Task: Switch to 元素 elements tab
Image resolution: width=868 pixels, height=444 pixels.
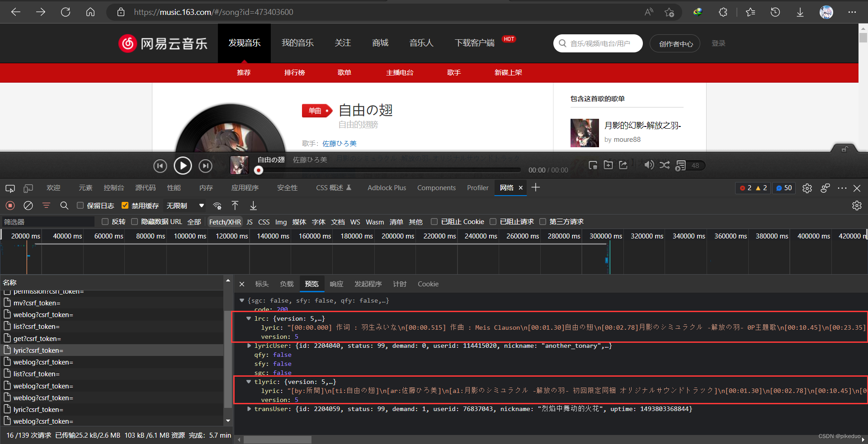Action: point(85,188)
